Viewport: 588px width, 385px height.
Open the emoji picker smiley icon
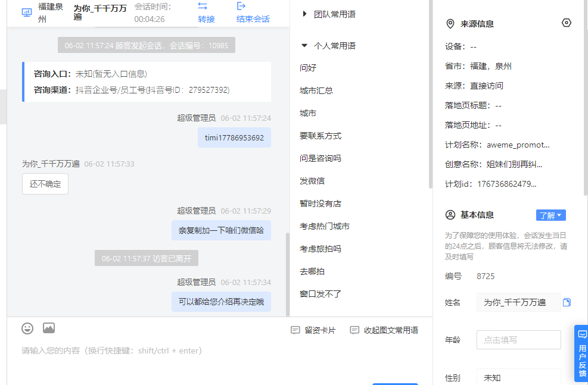click(x=27, y=328)
